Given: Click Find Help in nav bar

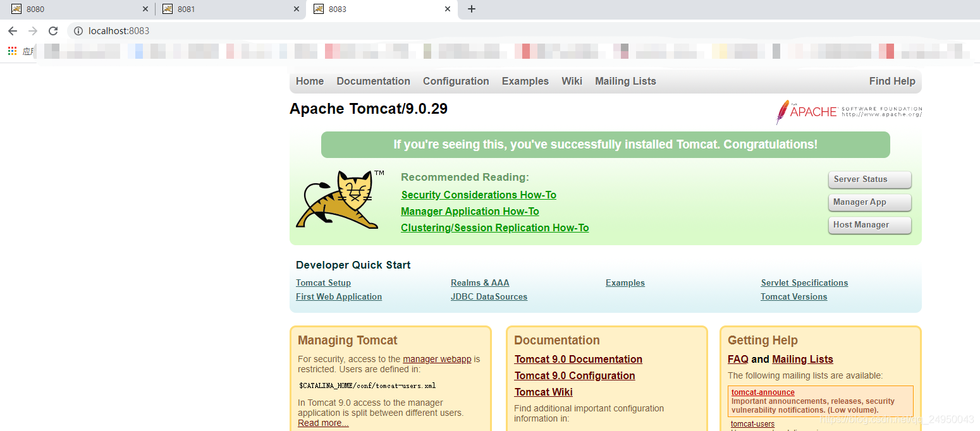Looking at the screenshot, I should point(892,81).
